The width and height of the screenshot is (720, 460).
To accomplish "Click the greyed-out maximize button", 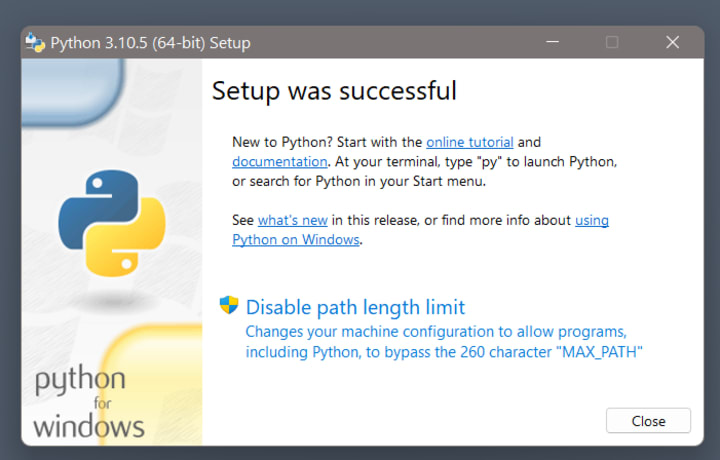I will [612, 43].
